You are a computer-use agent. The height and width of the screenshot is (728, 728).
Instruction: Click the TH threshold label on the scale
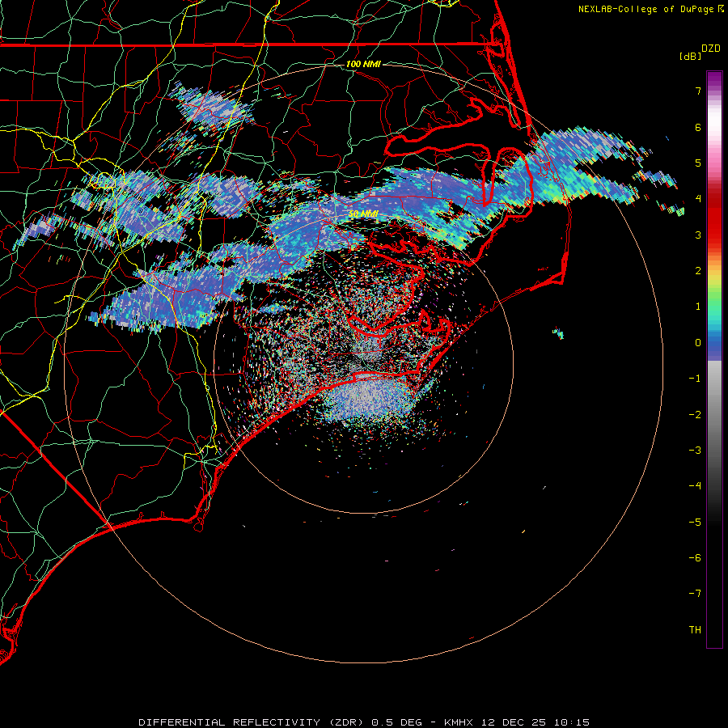coord(695,630)
